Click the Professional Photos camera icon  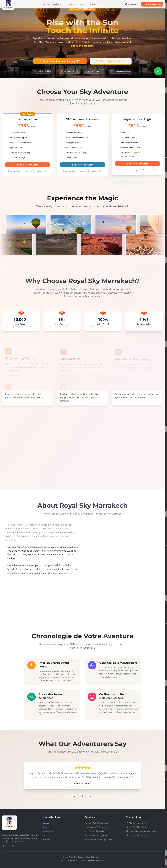coord(112,71)
